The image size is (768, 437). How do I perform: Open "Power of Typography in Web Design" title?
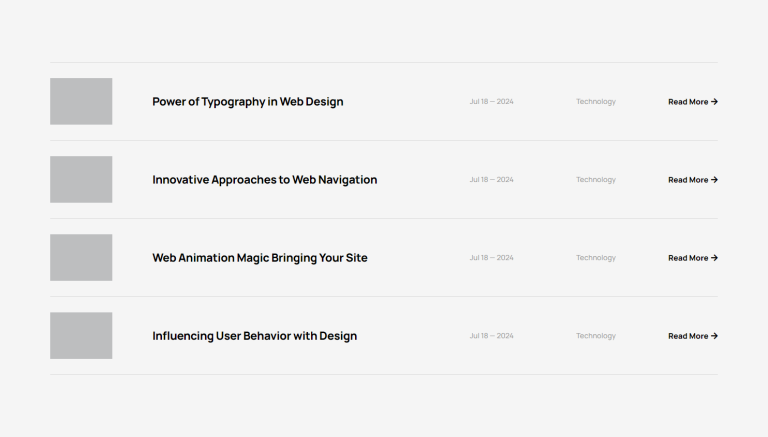[x=247, y=101]
